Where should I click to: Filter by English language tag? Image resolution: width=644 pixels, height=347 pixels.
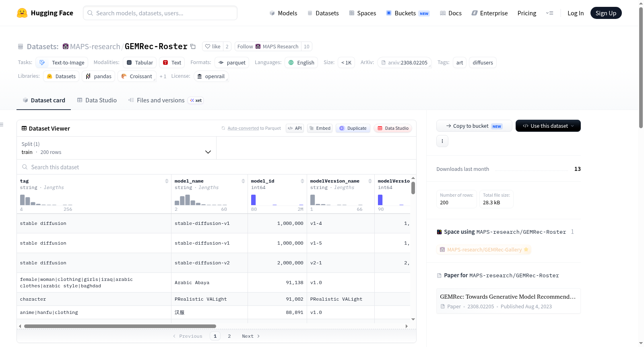click(301, 62)
